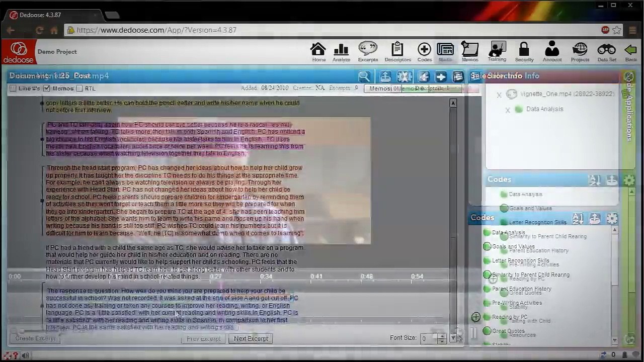Click the white plus icon in document header
The height and width of the screenshot is (362, 644).
click(441, 76)
